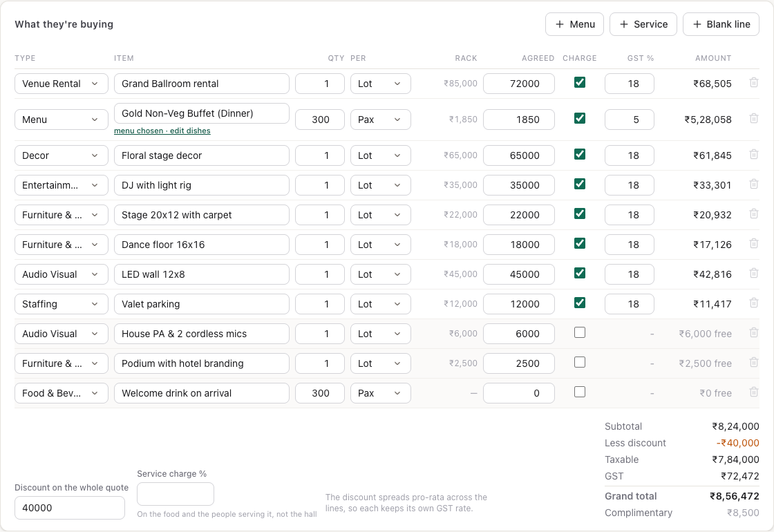774x532 pixels.
Task: Delete the Gold Non-Veg Buffet line
Action: click(753, 118)
